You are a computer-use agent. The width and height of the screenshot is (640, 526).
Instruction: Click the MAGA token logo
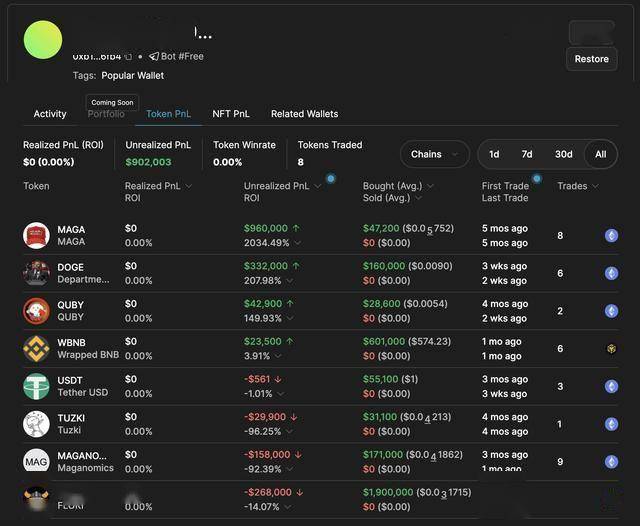point(36,235)
